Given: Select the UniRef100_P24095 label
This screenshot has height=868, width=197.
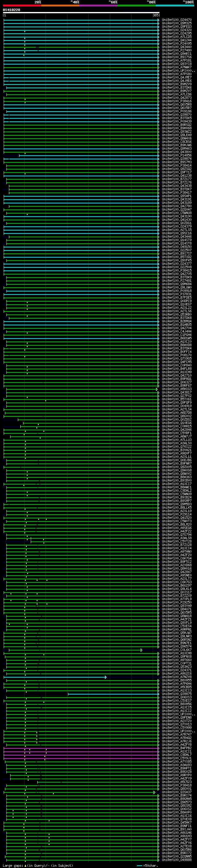Looking at the screenshot, I should (x=177, y=43).
